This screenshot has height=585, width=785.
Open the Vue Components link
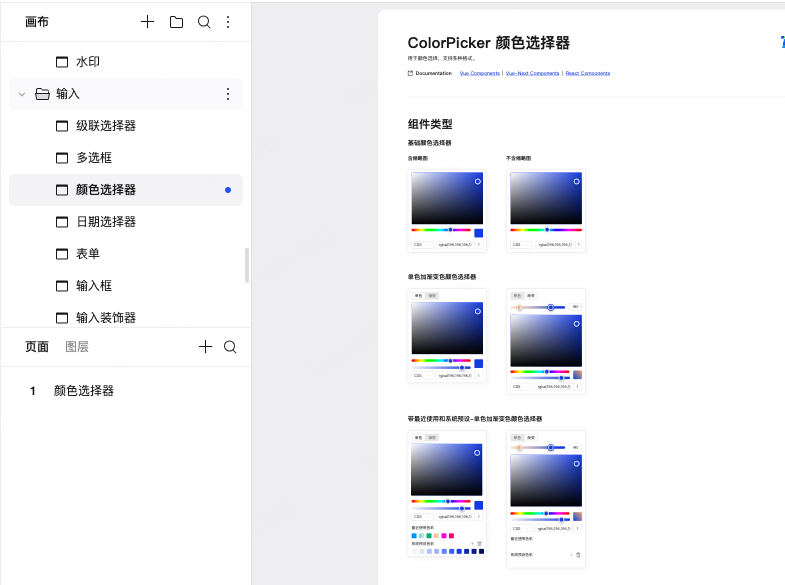tap(480, 74)
